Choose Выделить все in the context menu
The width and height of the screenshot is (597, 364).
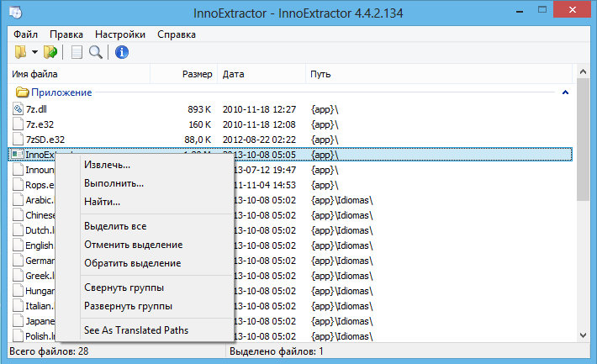pyautogui.click(x=115, y=226)
